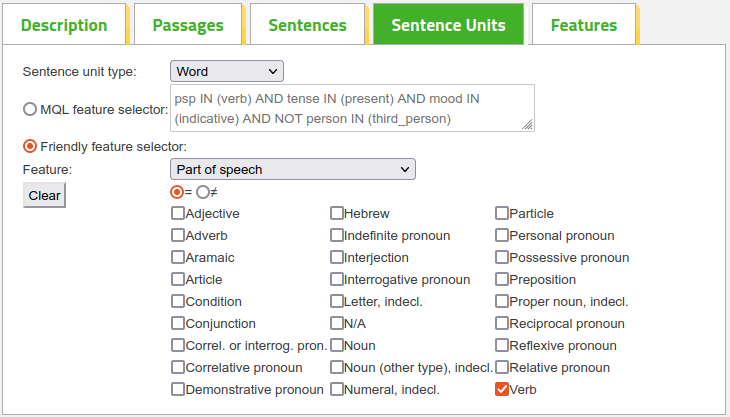Check the Demonstrative pronoun checkbox
Screen dimensions: 730x417
point(177,389)
